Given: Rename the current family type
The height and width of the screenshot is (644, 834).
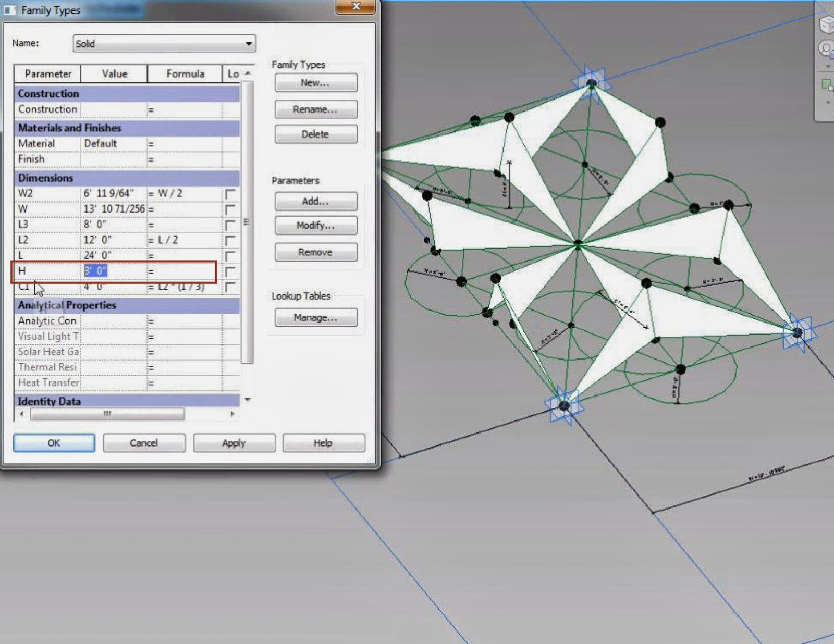Looking at the screenshot, I should [x=315, y=109].
